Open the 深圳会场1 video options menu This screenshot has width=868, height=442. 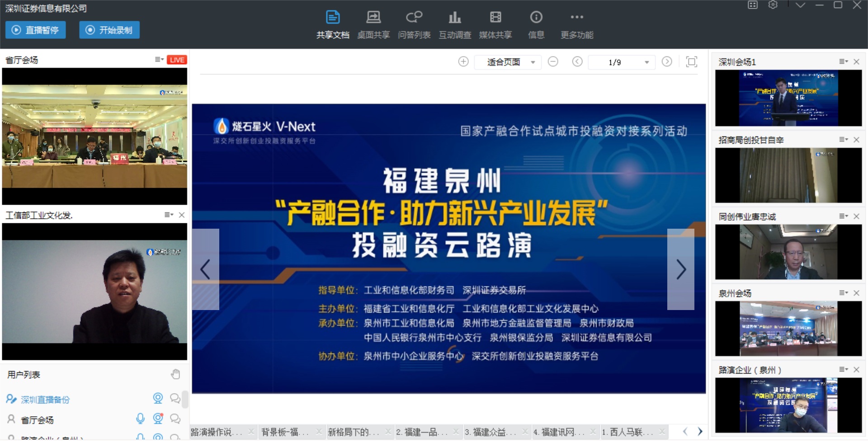tap(844, 61)
